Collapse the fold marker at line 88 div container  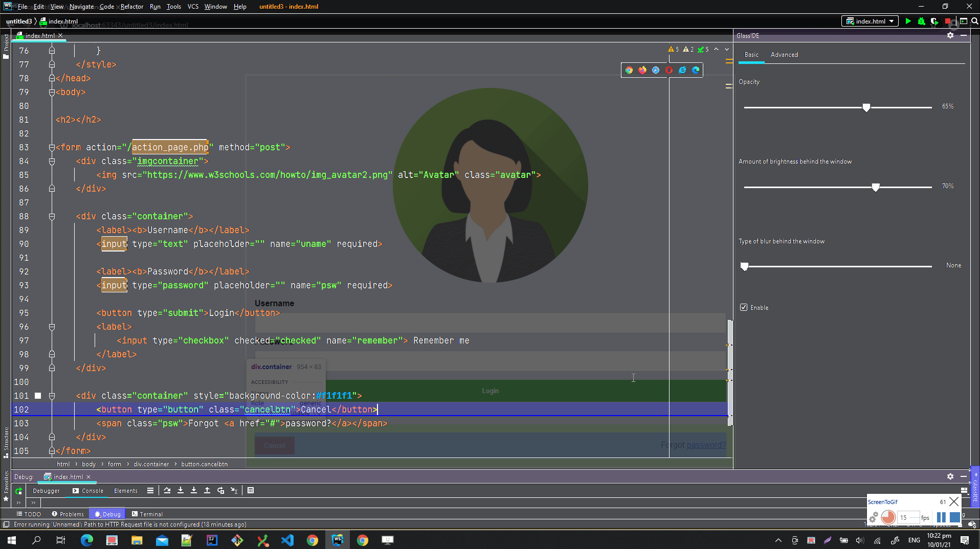coord(52,216)
